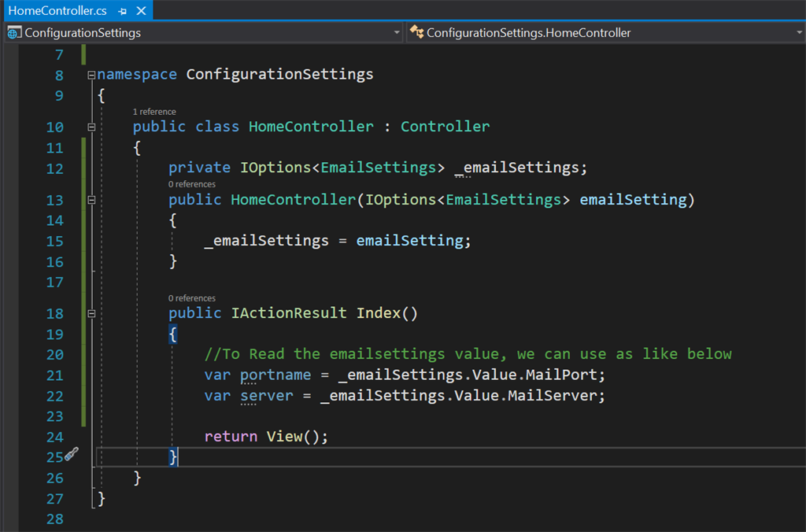Click 'private' keyword on line 12
Image resolution: width=806 pixels, height=532 pixels.
(199, 168)
